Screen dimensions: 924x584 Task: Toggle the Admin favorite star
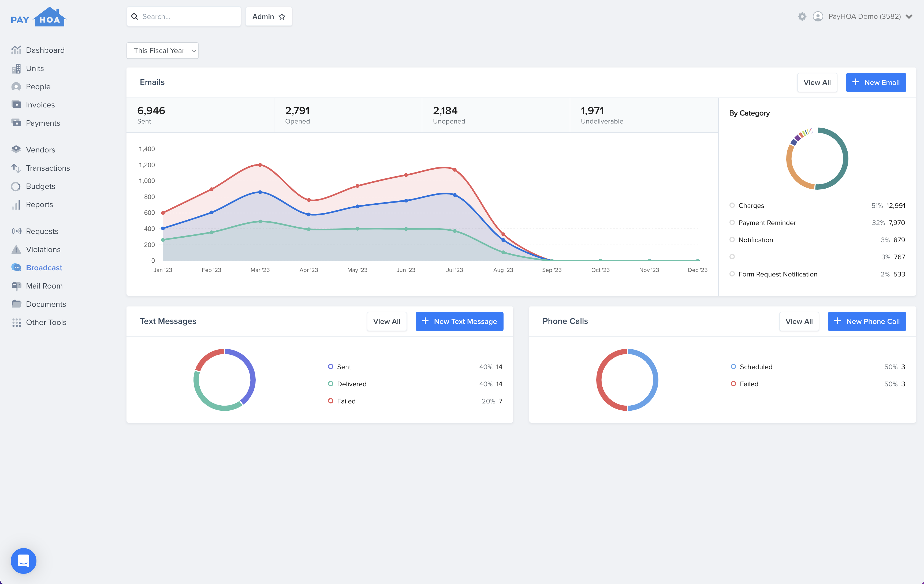[x=282, y=17]
